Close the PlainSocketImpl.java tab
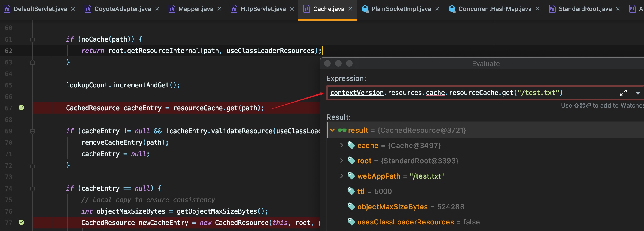 click(437, 9)
